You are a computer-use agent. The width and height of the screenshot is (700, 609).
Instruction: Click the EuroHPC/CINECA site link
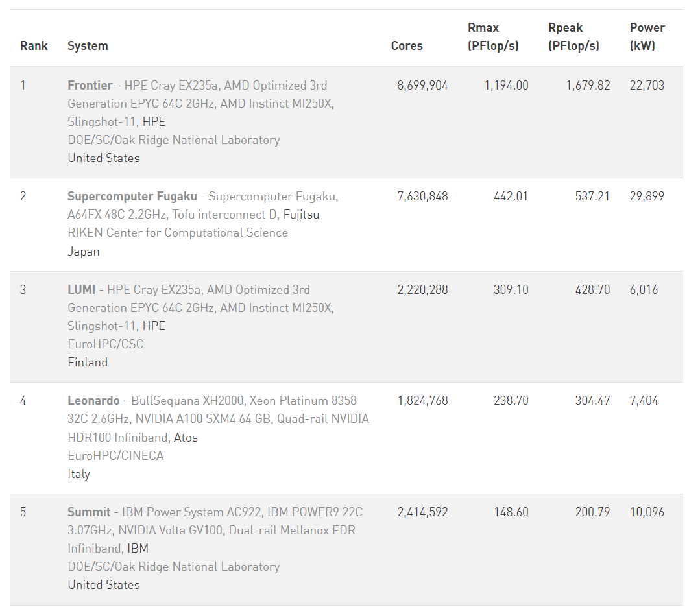(x=115, y=455)
